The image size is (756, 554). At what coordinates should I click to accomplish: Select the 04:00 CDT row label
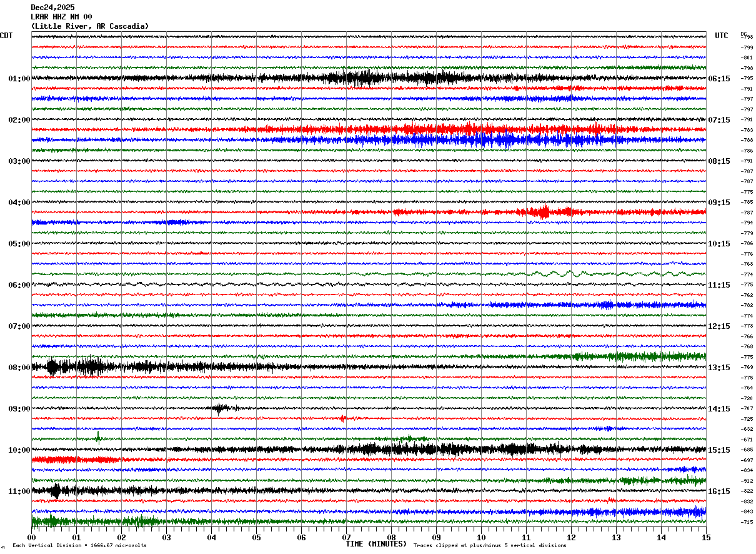(x=19, y=203)
